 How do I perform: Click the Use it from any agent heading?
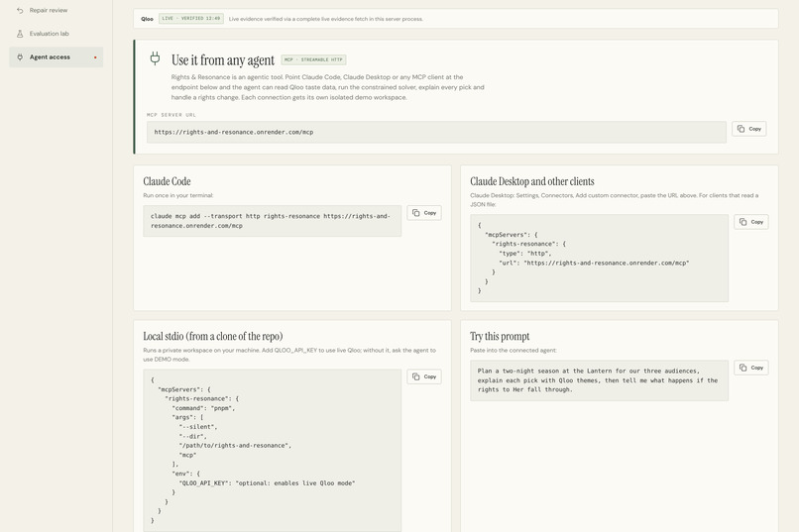click(223, 60)
